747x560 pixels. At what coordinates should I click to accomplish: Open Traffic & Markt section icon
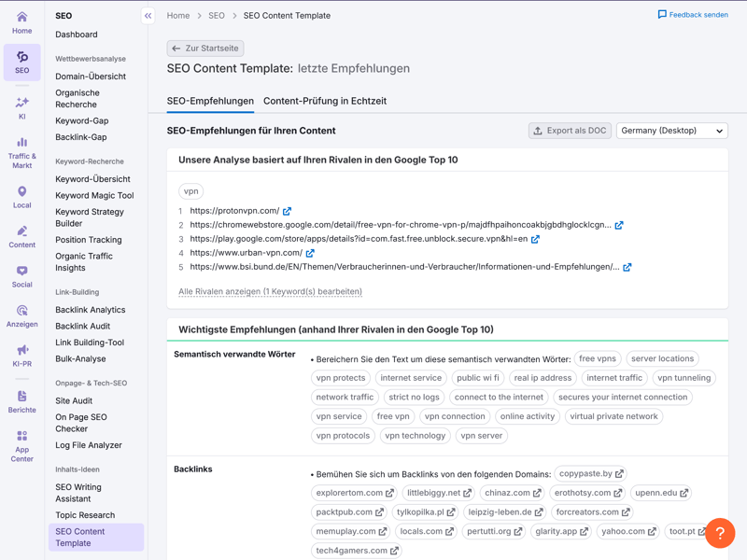(x=21, y=143)
